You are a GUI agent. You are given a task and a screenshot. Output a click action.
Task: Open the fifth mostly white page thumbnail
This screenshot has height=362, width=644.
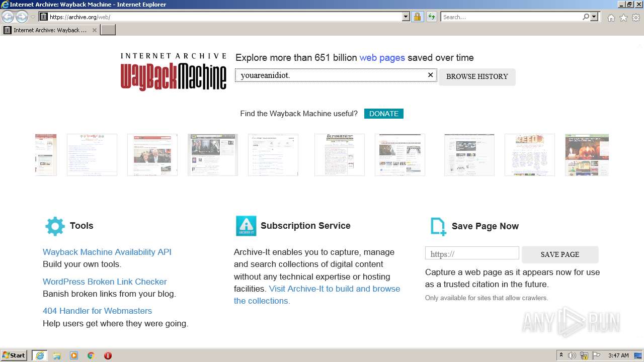pos(273,155)
